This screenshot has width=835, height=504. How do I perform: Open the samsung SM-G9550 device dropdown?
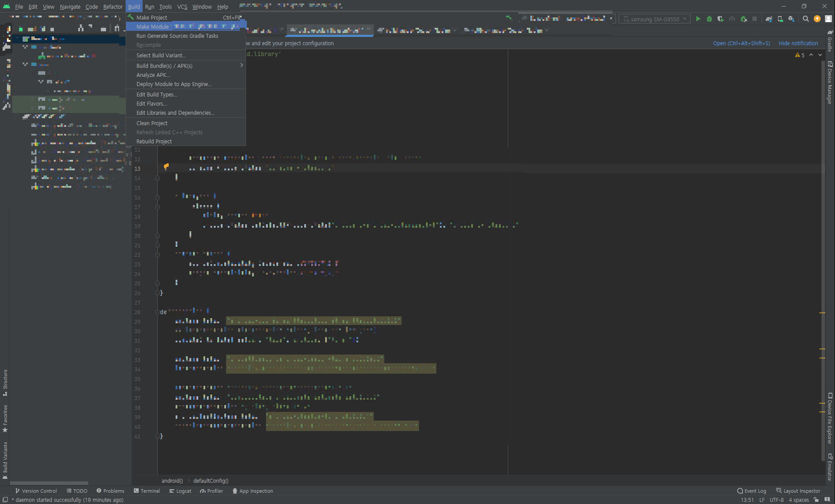tap(655, 19)
